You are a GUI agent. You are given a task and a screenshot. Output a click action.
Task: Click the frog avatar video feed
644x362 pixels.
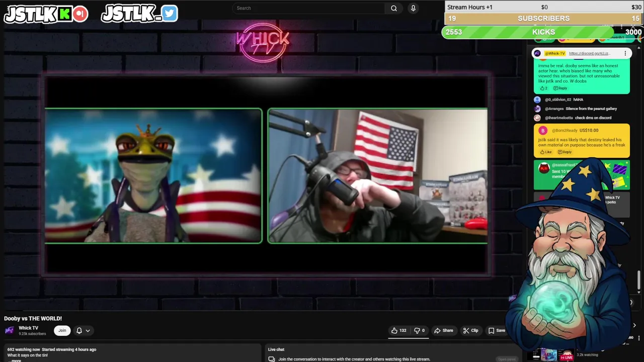(x=153, y=176)
